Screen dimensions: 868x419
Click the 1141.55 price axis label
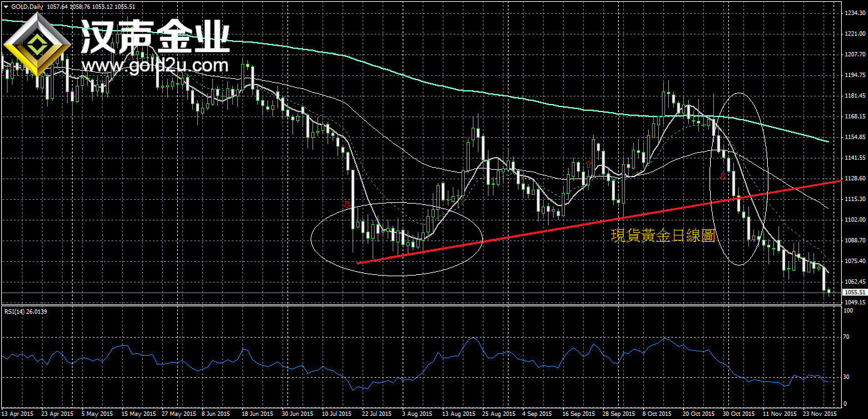[855, 158]
